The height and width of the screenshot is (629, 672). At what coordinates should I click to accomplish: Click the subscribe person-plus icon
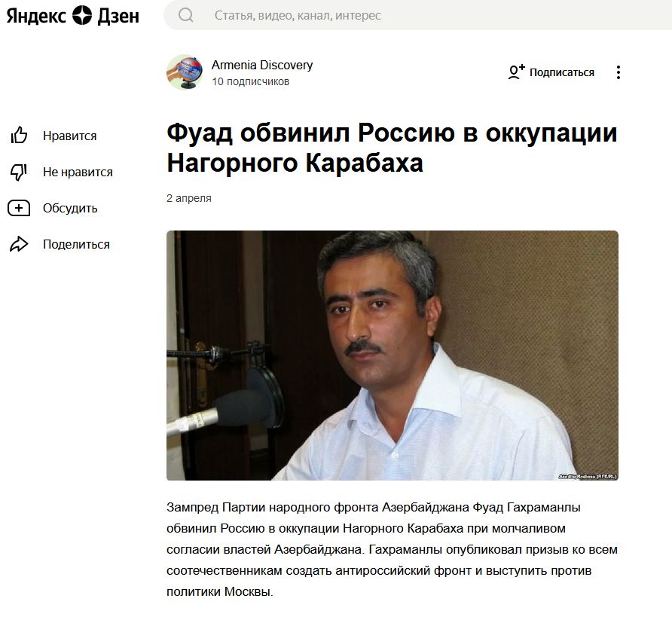point(516,72)
